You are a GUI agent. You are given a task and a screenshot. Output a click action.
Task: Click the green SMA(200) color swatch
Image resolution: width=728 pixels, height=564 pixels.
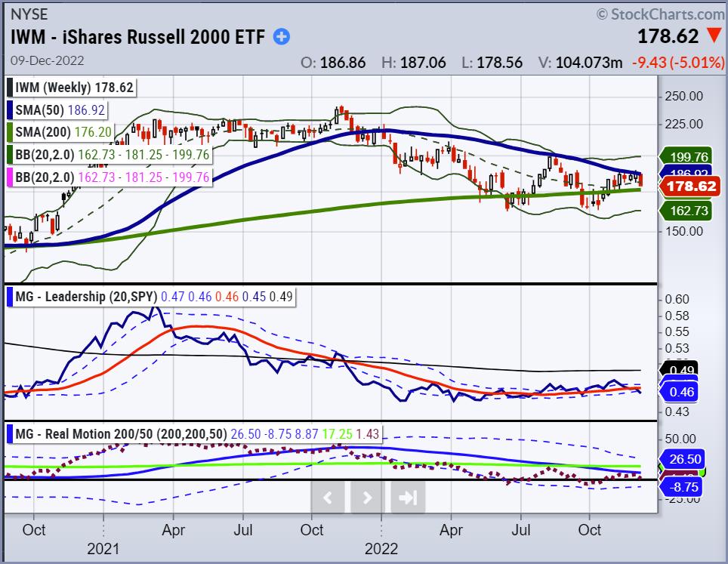tap(10, 132)
